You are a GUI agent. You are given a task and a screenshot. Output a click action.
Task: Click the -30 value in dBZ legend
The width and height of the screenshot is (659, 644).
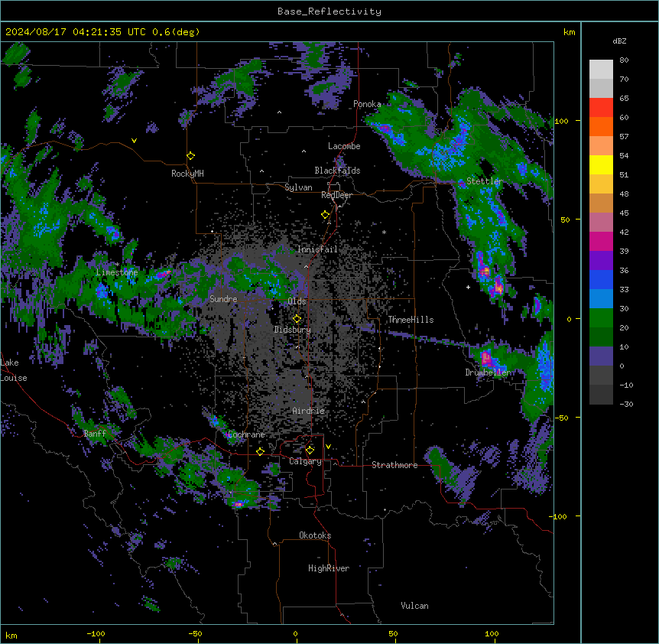[x=626, y=405]
